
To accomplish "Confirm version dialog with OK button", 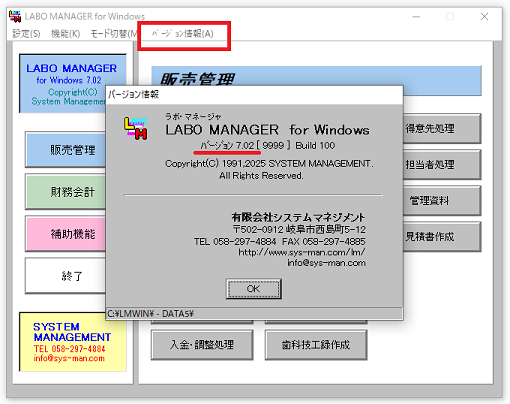I will (253, 289).
